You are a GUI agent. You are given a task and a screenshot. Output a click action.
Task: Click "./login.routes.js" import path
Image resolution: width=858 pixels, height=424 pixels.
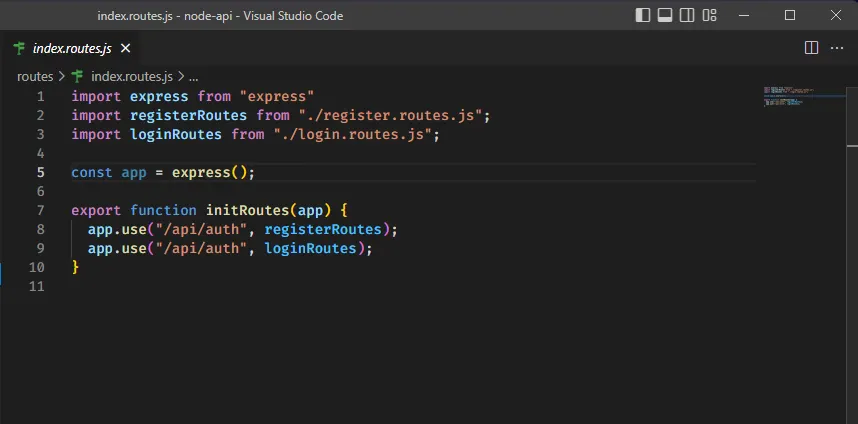pyautogui.click(x=352, y=135)
